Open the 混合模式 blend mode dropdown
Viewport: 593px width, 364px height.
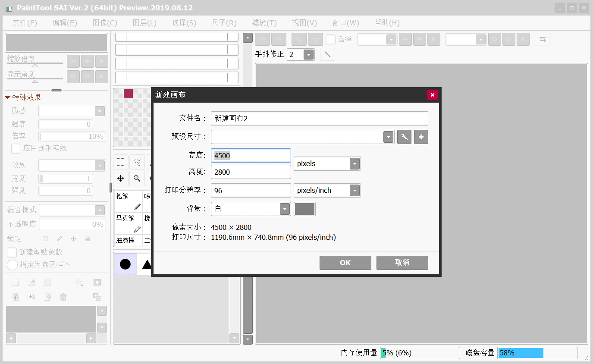click(100, 210)
